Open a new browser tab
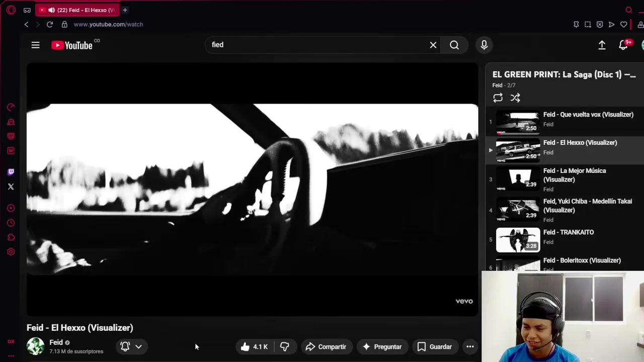This screenshot has width=644, height=362. click(125, 10)
